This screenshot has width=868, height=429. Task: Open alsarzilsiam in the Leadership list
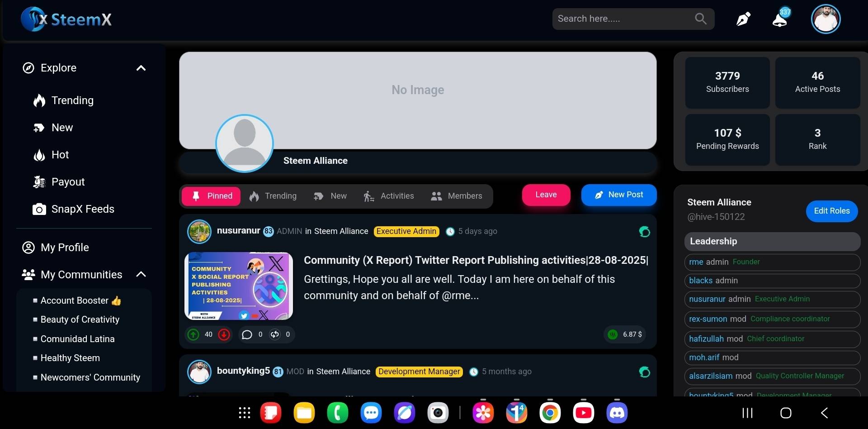coord(711,376)
